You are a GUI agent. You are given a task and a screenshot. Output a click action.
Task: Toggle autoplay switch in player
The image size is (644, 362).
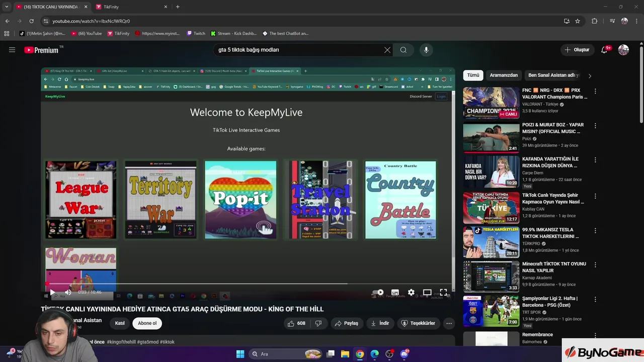378,292
